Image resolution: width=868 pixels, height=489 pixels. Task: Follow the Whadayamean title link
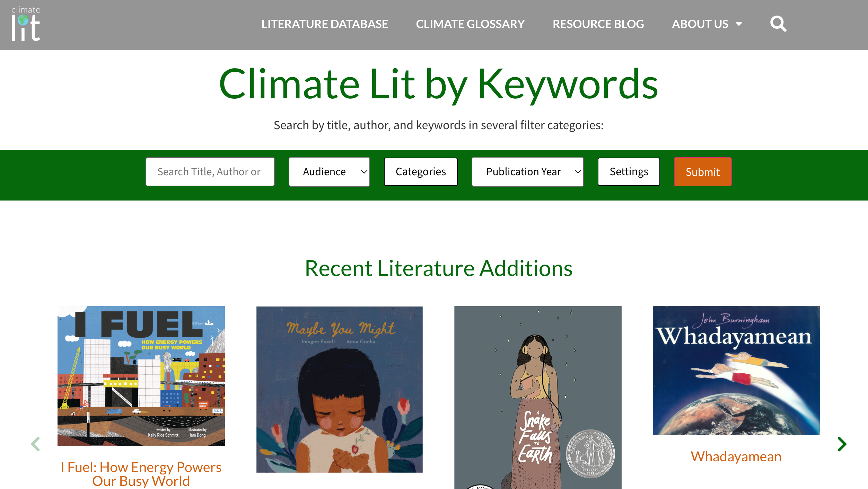pos(736,456)
